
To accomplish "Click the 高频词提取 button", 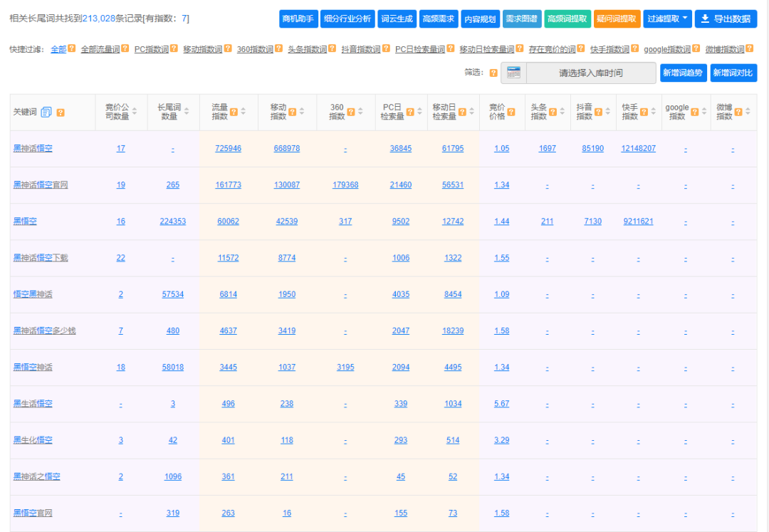I will pyautogui.click(x=567, y=19).
